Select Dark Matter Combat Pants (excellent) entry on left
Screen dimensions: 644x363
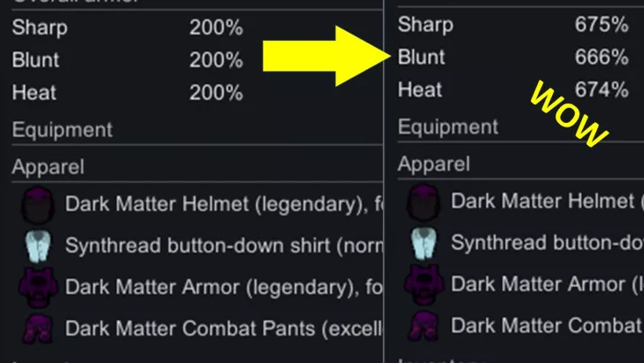tap(224, 328)
